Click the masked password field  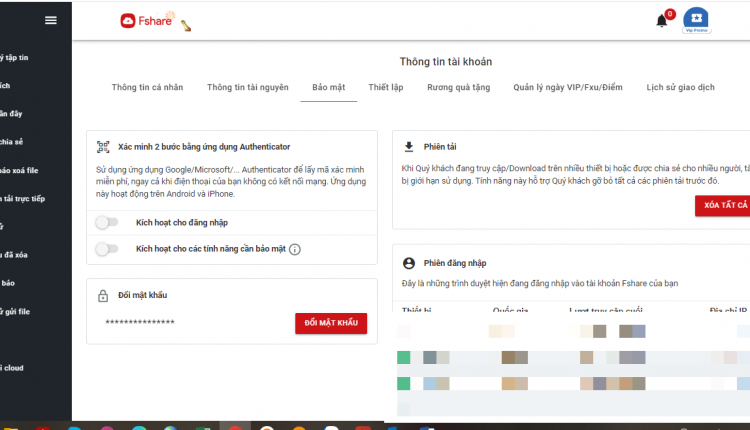[x=140, y=322]
